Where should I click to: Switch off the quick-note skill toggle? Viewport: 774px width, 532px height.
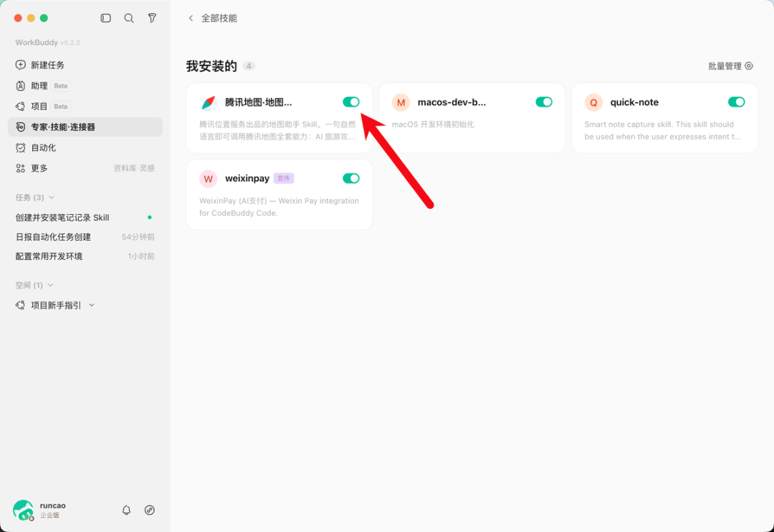point(736,102)
